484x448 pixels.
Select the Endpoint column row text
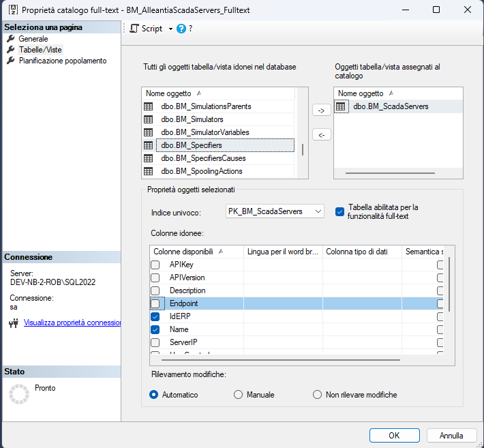[x=183, y=304]
